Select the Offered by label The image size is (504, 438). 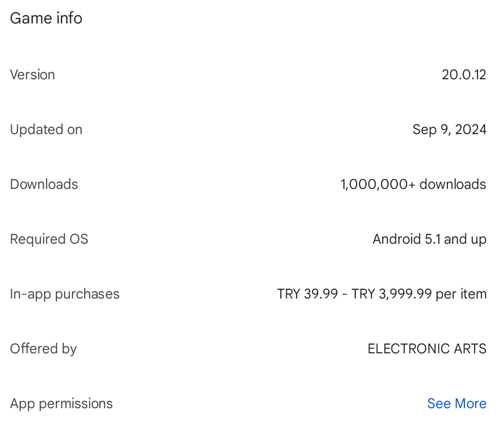click(x=43, y=348)
